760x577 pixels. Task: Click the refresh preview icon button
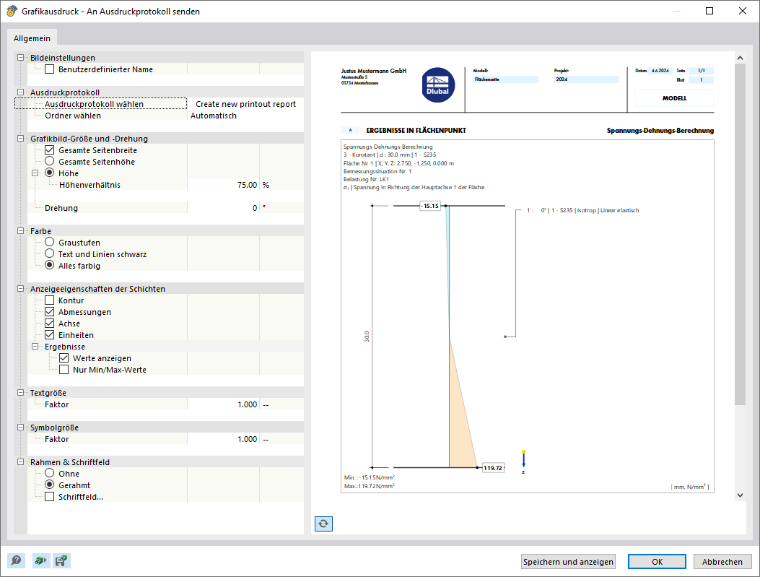[323, 524]
